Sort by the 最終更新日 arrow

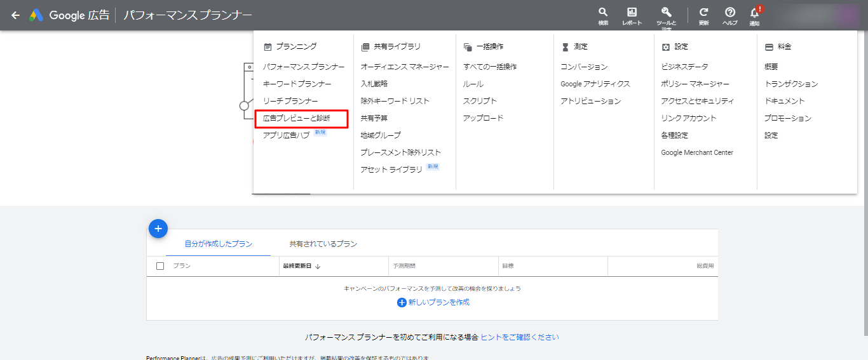pos(318,266)
